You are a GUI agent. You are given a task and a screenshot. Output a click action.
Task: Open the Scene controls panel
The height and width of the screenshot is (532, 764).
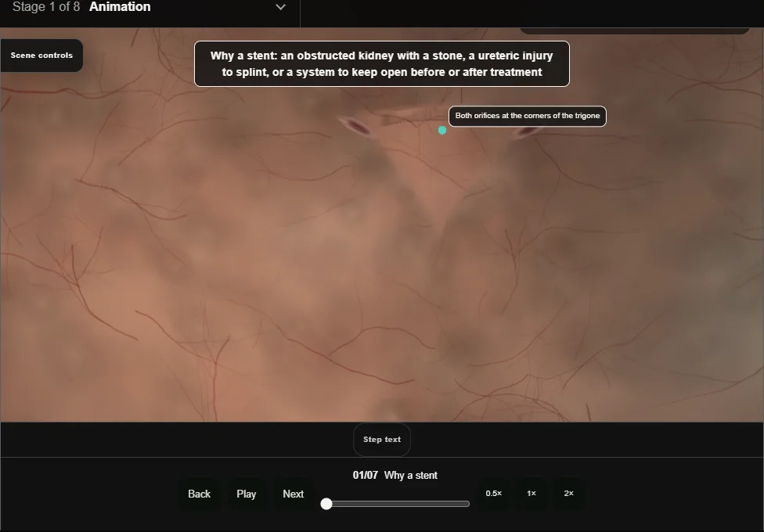(x=41, y=56)
